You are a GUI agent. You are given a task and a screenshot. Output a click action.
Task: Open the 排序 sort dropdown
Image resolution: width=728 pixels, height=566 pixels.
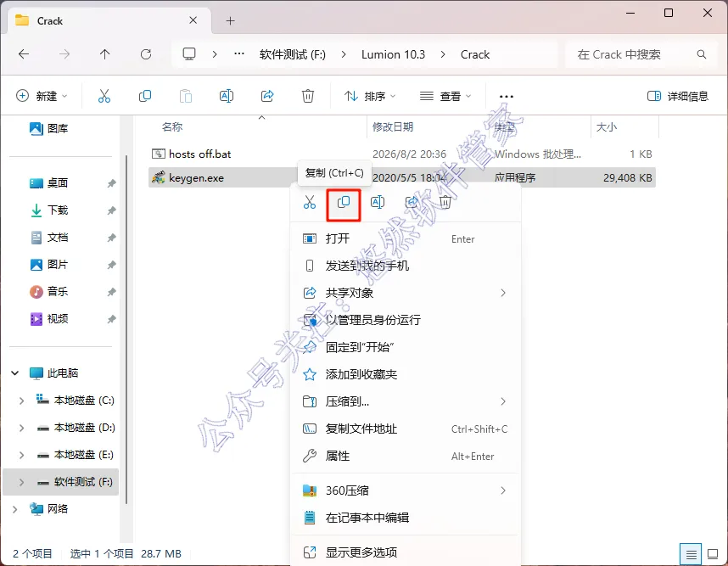point(370,96)
